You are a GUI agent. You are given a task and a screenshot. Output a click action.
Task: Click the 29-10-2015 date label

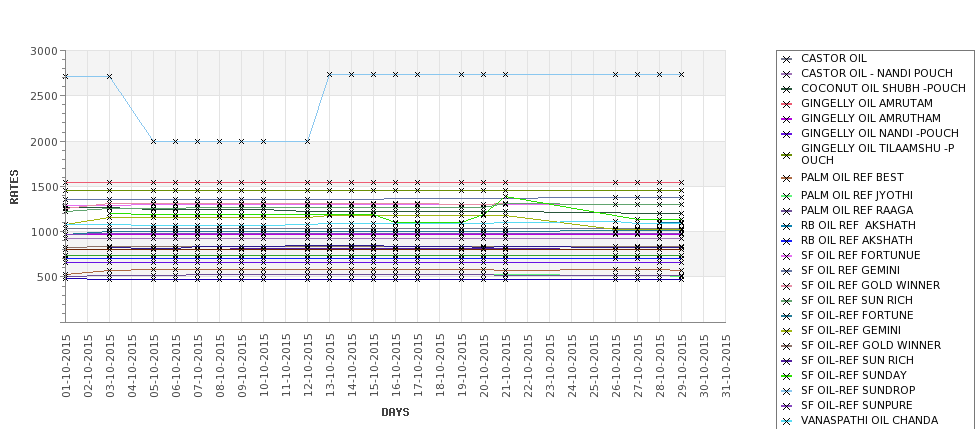(682, 366)
